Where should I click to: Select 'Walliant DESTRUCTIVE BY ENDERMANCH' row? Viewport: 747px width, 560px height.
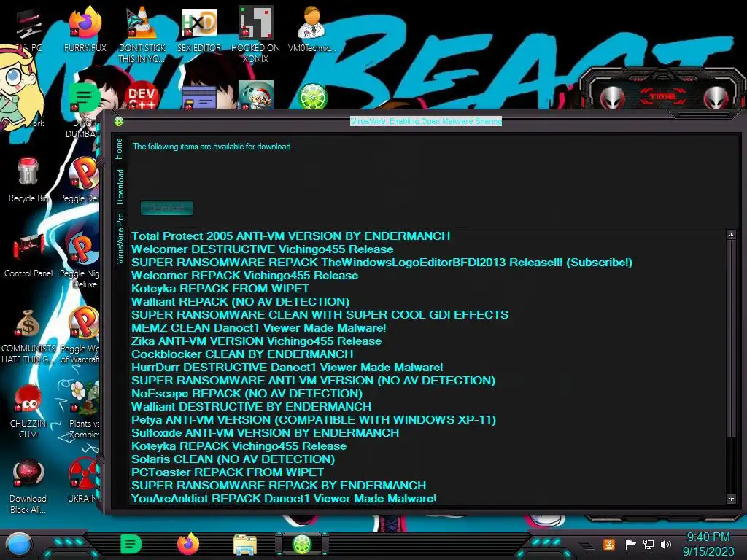(x=252, y=407)
